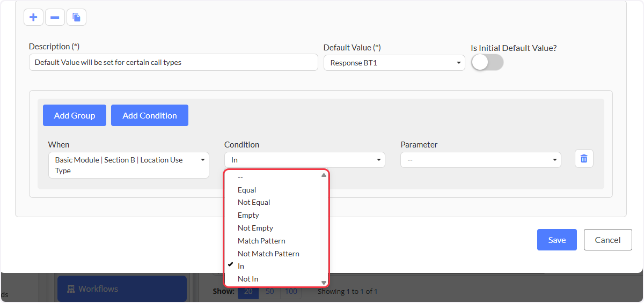Click the Add Condition button
Viewport: 644px width, 303px height.
(150, 115)
